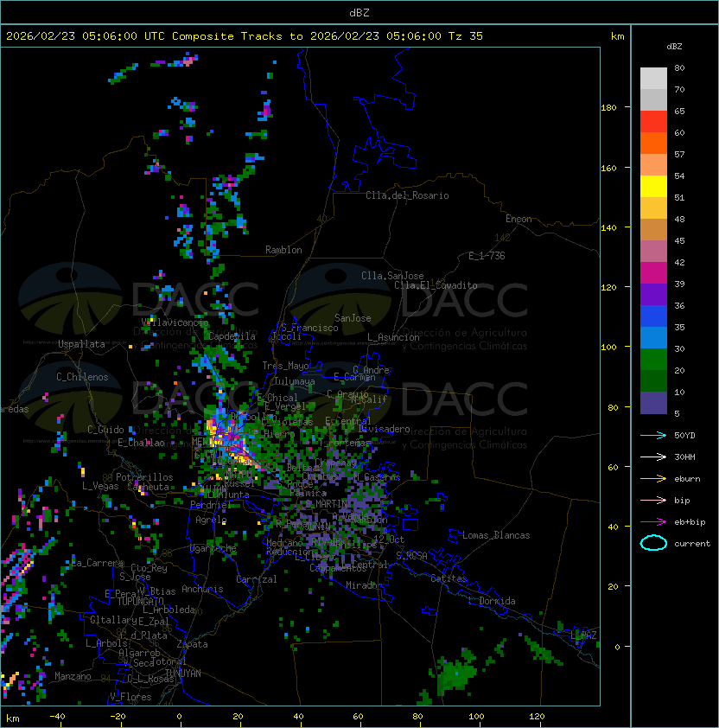Click the 'Manzano' map label
This screenshot has height=728, width=719.
click(x=73, y=676)
